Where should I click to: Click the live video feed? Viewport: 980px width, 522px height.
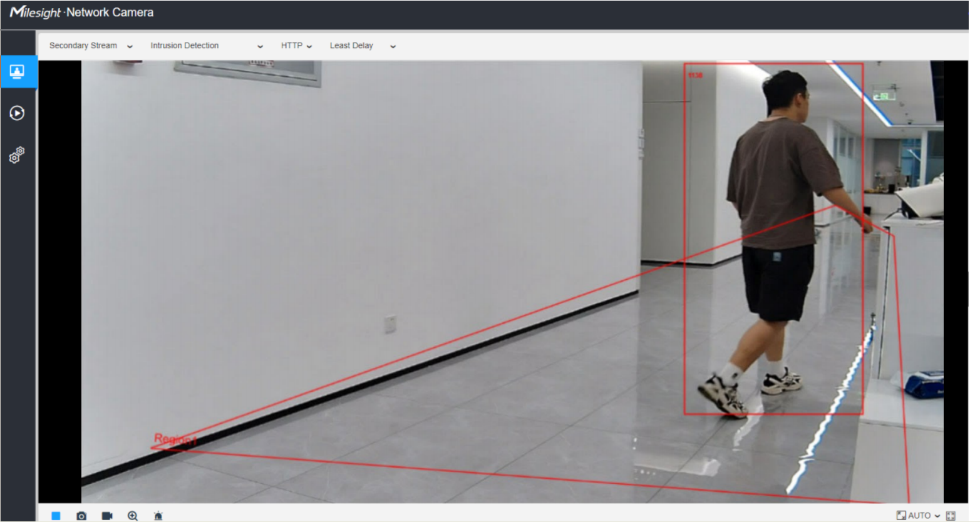coord(512,282)
